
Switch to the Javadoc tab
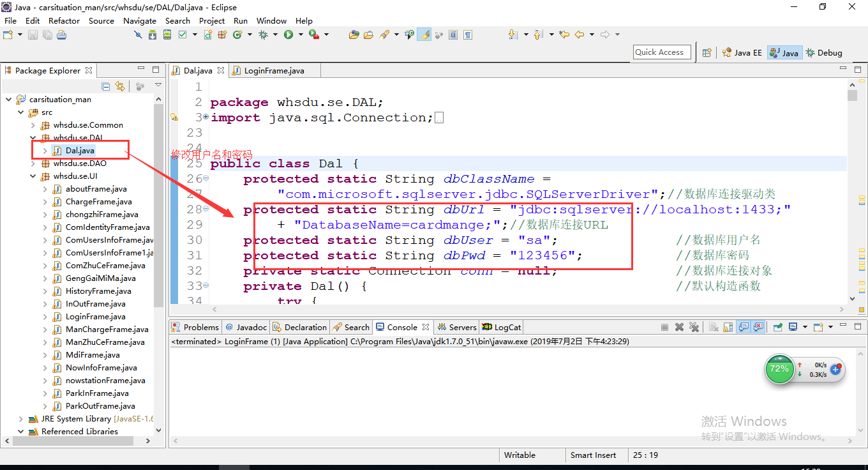pos(246,327)
